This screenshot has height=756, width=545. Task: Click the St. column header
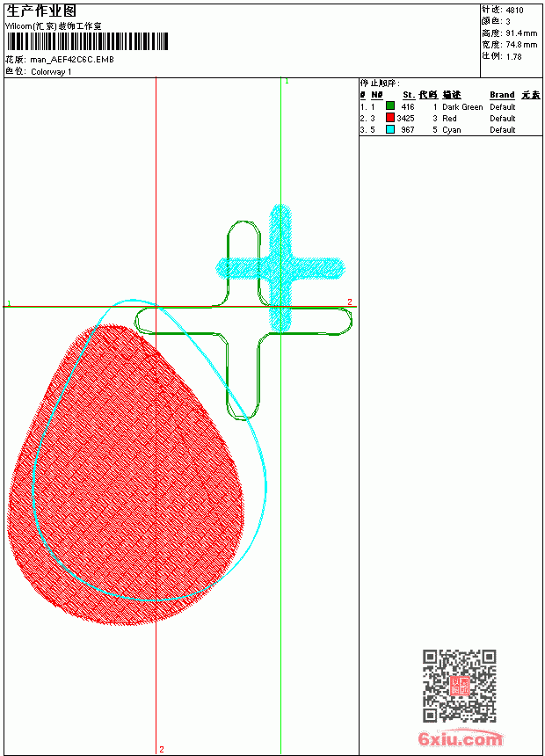409,95
